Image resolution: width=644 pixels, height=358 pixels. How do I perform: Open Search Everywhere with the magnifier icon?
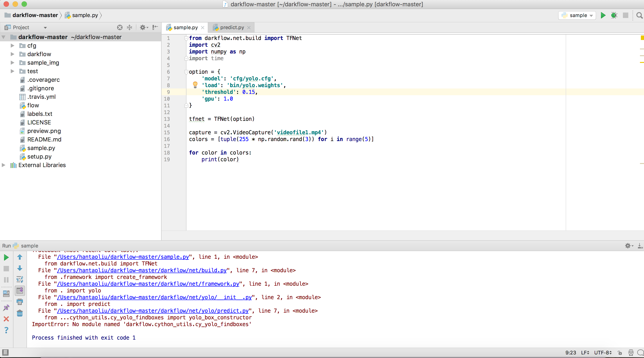[x=639, y=15]
